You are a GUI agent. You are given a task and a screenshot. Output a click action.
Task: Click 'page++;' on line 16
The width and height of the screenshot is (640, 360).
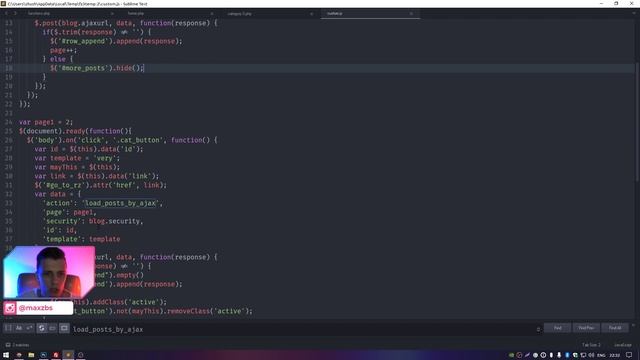coord(63,50)
